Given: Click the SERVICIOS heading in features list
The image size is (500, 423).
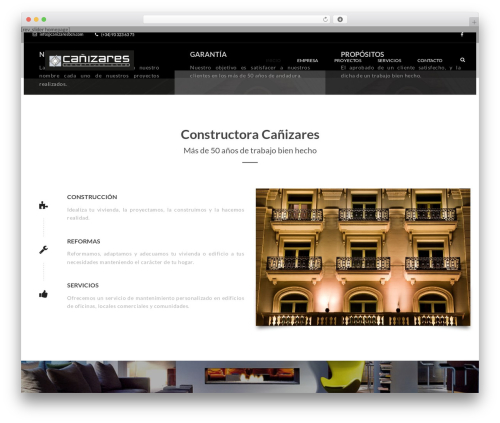Looking at the screenshot, I should tap(83, 285).
